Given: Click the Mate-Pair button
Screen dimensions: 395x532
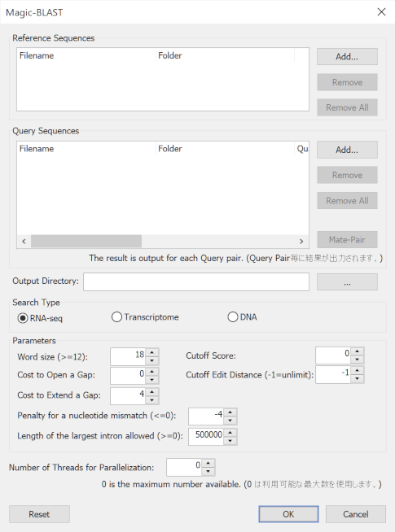Looking at the screenshot, I should pyautogui.click(x=347, y=239).
